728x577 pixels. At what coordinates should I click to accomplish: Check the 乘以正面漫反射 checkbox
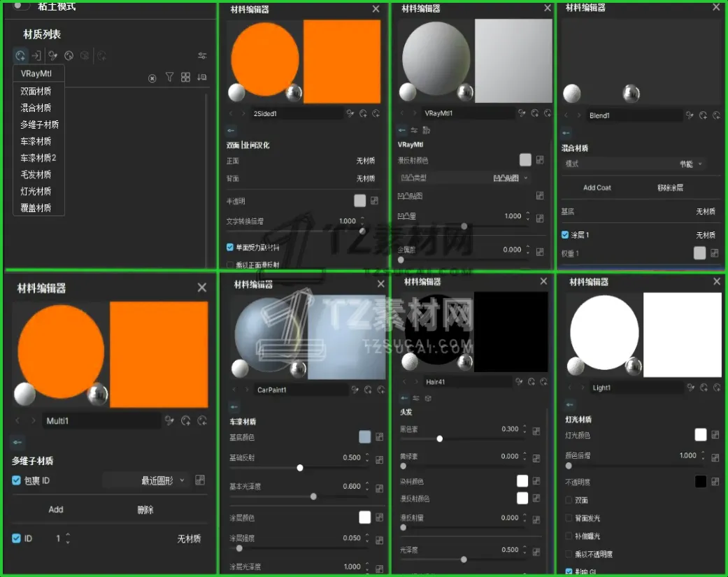click(x=230, y=265)
